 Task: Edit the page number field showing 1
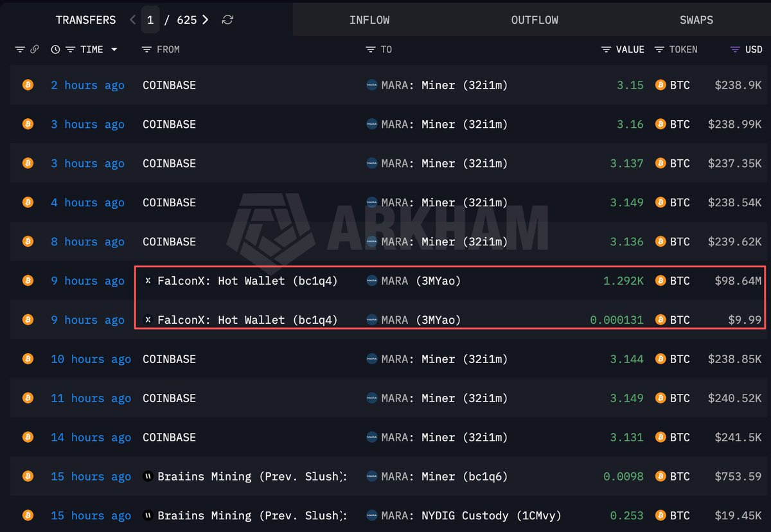[150, 20]
